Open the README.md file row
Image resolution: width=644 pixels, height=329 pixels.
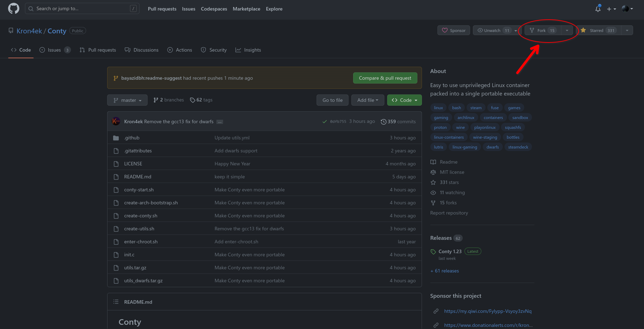coord(264,177)
